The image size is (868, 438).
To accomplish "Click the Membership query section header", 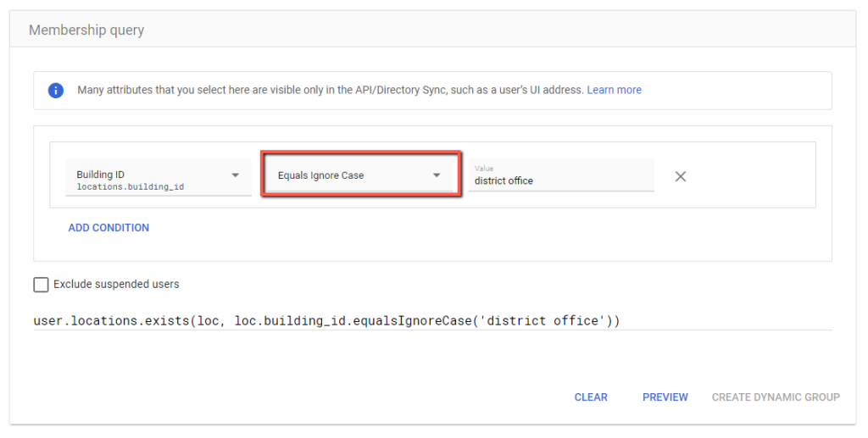I will [x=86, y=30].
